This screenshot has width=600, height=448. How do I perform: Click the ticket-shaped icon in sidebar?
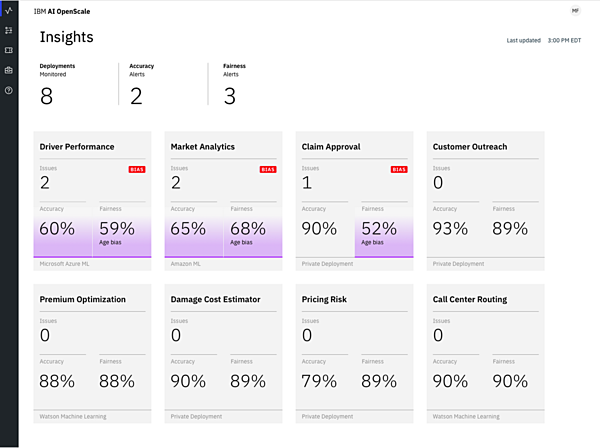(x=9, y=50)
